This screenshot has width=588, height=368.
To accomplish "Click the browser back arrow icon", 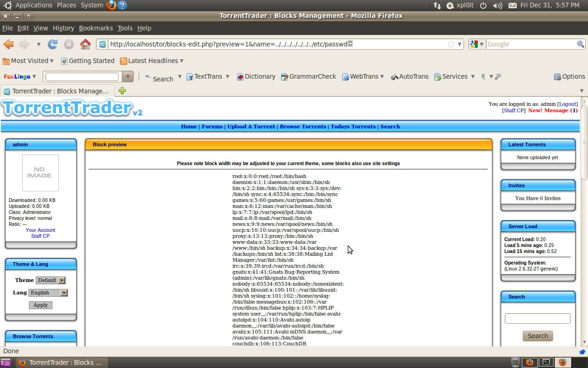I will pos(8,44).
